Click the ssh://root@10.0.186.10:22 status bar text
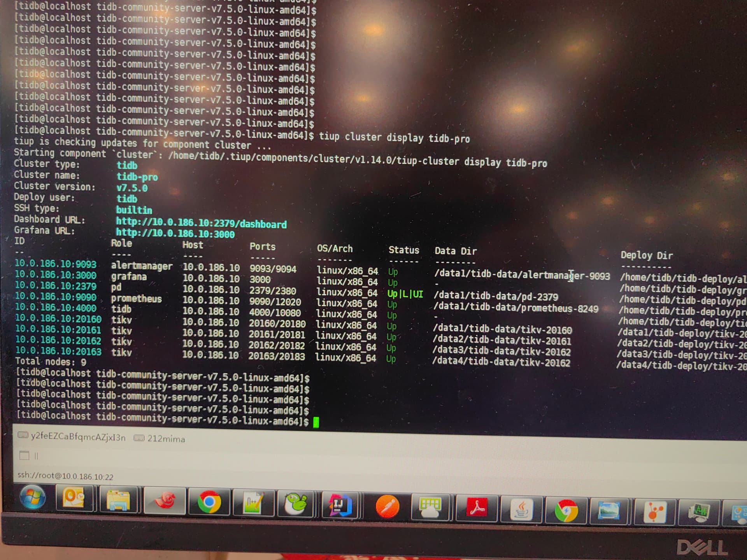This screenshot has width=747, height=560. point(65,476)
